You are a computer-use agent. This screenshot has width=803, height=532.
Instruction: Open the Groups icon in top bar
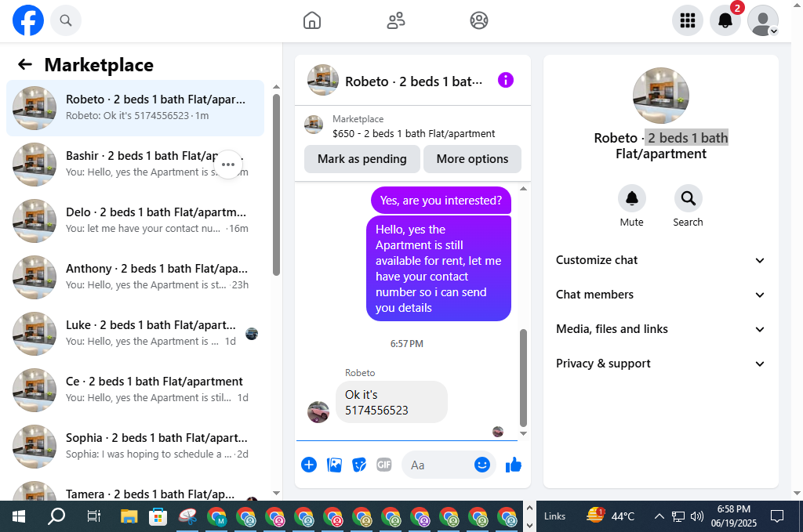click(479, 20)
